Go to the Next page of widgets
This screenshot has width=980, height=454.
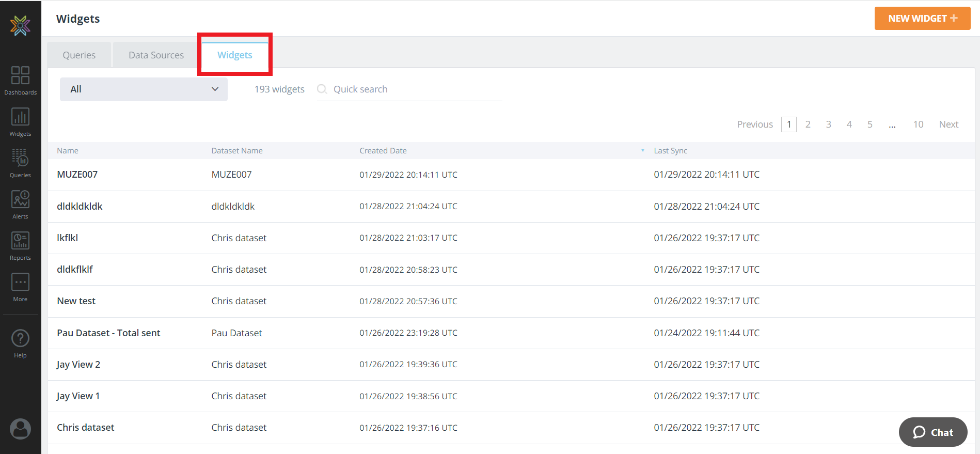(x=949, y=124)
